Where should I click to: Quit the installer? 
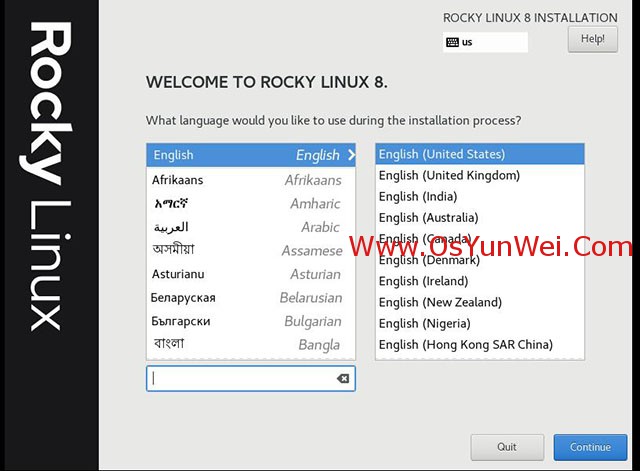(x=507, y=447)
